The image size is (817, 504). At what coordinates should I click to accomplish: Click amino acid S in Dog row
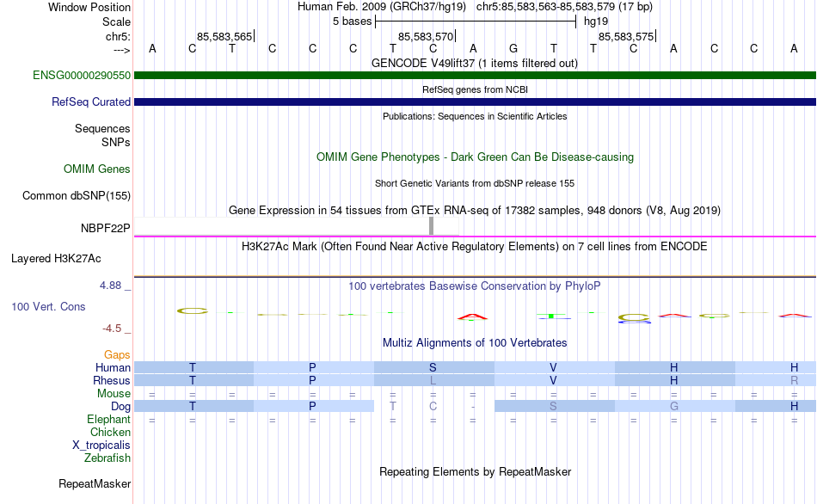click(553, 406)
